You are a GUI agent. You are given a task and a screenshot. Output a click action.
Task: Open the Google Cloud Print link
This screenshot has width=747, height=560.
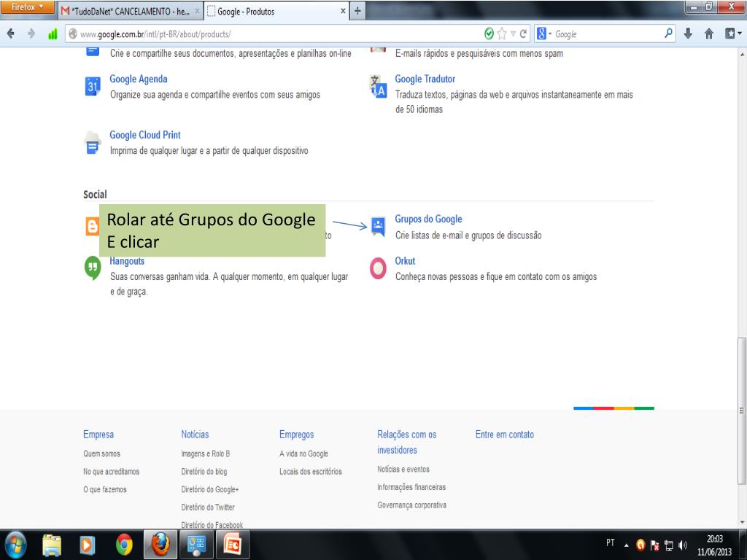pos(145,135)
